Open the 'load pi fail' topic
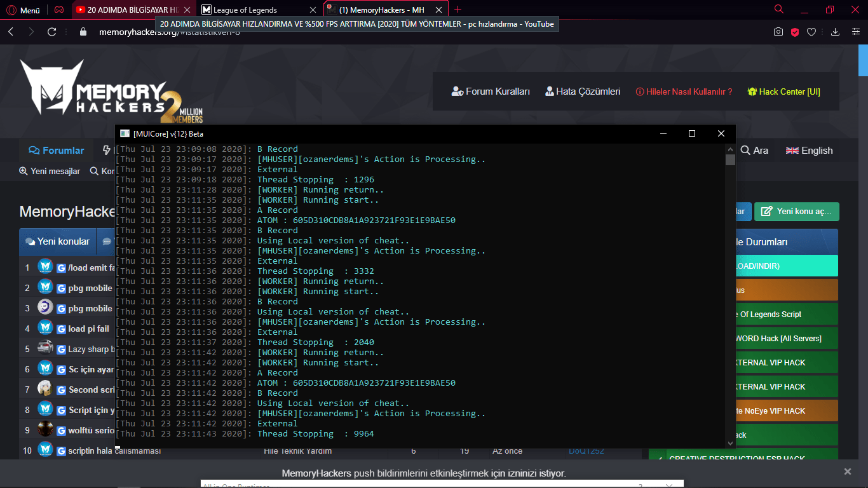868x488 pixels. point(89,329)
